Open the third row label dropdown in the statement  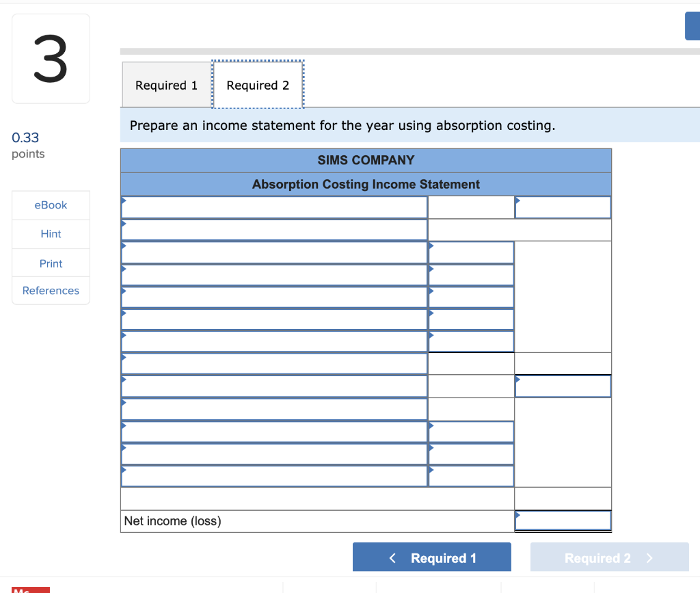(274, 253)
